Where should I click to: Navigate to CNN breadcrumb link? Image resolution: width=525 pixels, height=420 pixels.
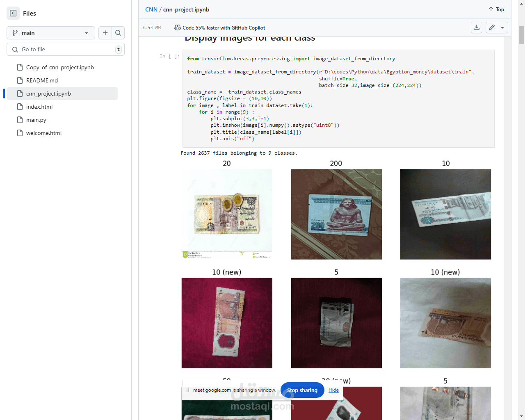(x=151, y=9)
